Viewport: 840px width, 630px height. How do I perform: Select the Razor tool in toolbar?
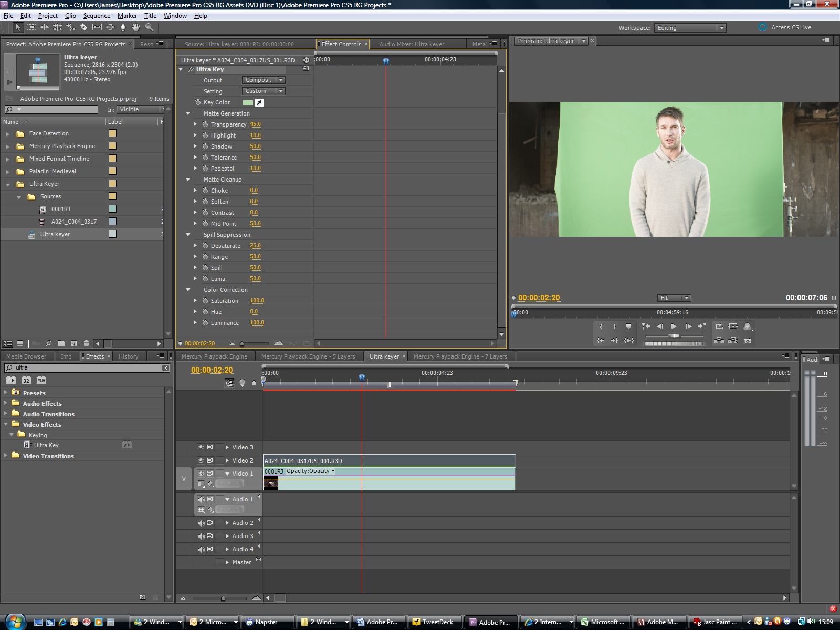tap(83, 27)
